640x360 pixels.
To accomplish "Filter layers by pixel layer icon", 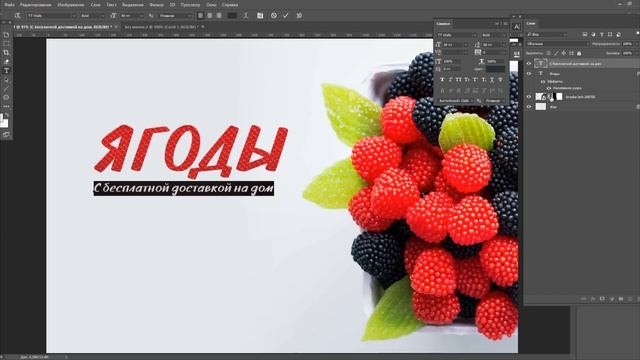I will coord(585,34).
